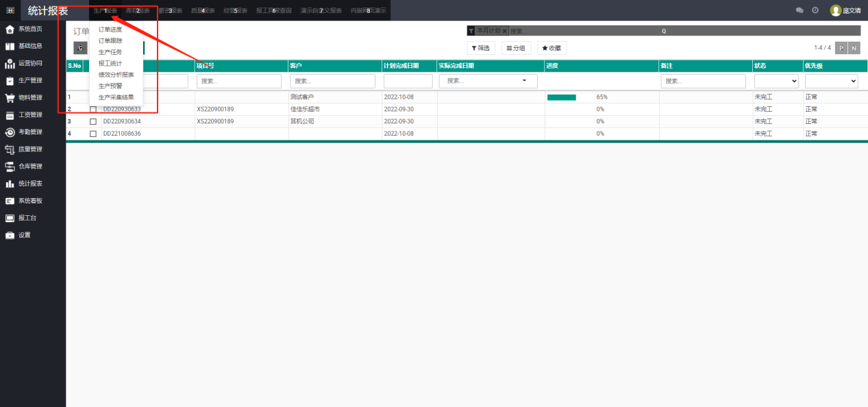This screenshot has width=868, height=407.
Task: Open the 设置 briefcase icon
Action: (x=10, y=235)
